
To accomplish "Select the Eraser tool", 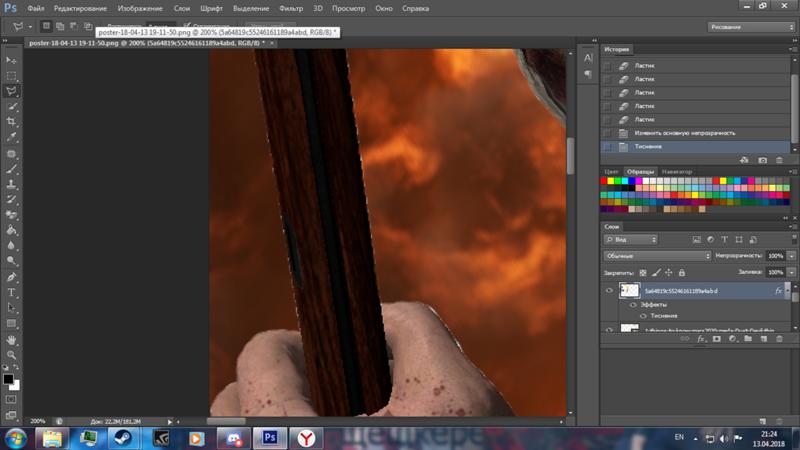I will (x=11, y=215).
